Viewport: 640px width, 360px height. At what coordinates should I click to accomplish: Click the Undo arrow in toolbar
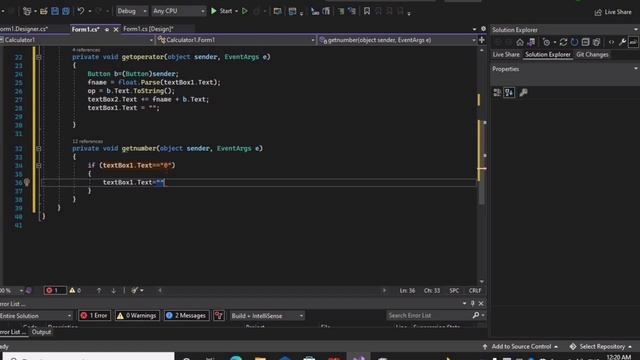[80, 11]
